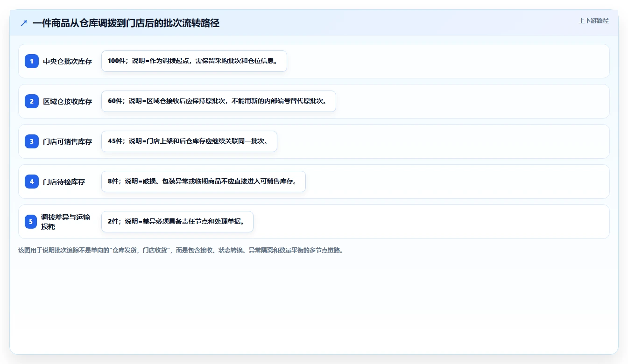Click step badge 1 for 中央仓批次库存
The width and height of the screenshot is (628, 364).
(32, 61)
